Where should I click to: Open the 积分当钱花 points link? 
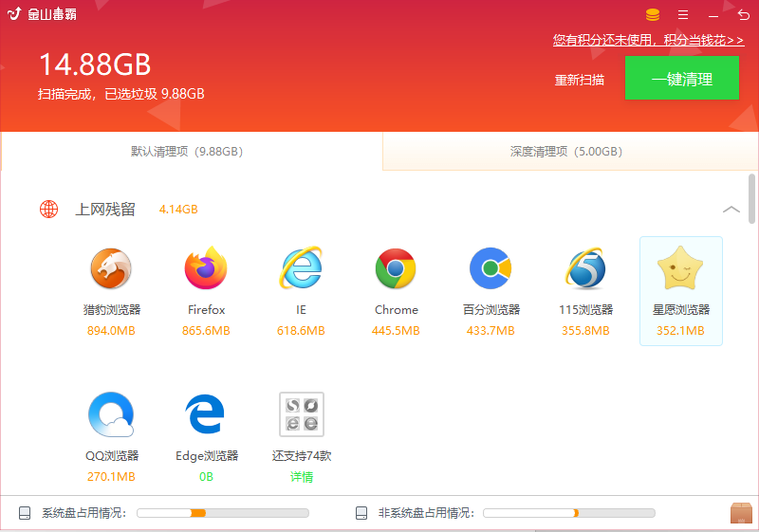coord(648,40)
